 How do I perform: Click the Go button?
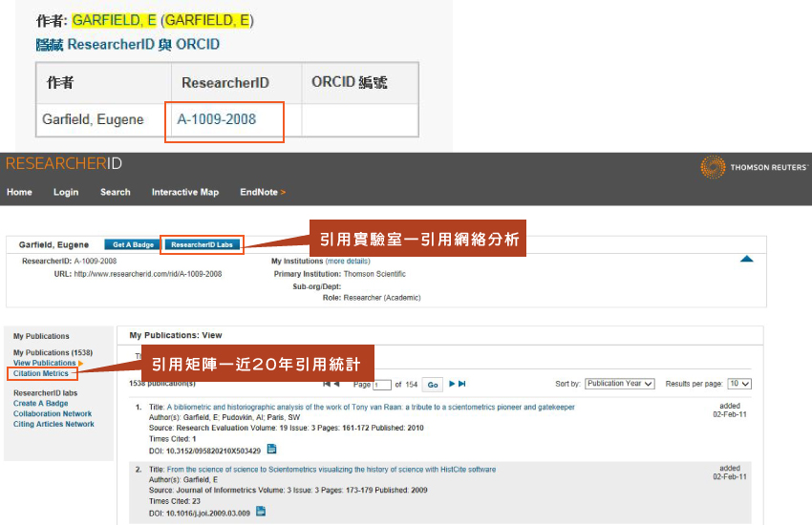[x=433, y=385]
